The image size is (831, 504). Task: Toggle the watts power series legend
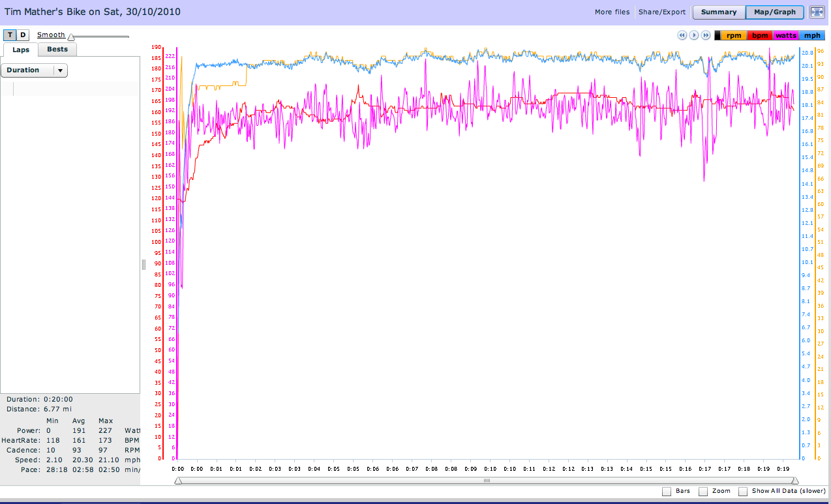(786, 35)
